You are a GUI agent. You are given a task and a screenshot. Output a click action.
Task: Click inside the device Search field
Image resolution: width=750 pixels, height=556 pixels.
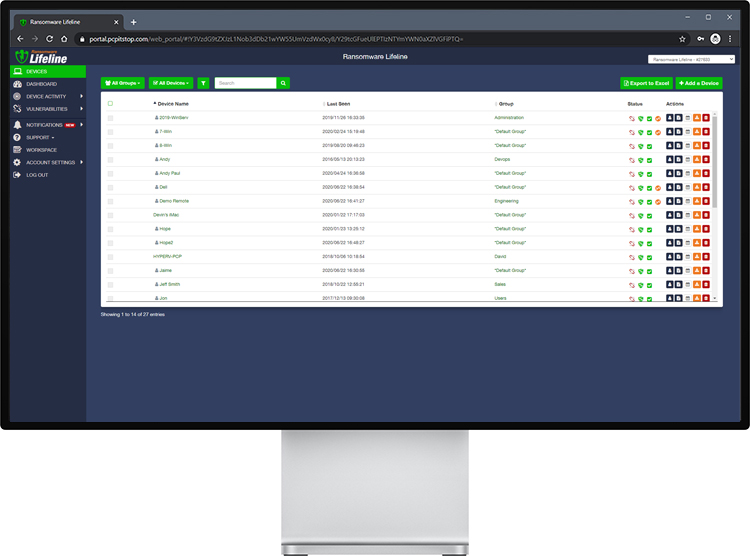click(x=245, y=84)
